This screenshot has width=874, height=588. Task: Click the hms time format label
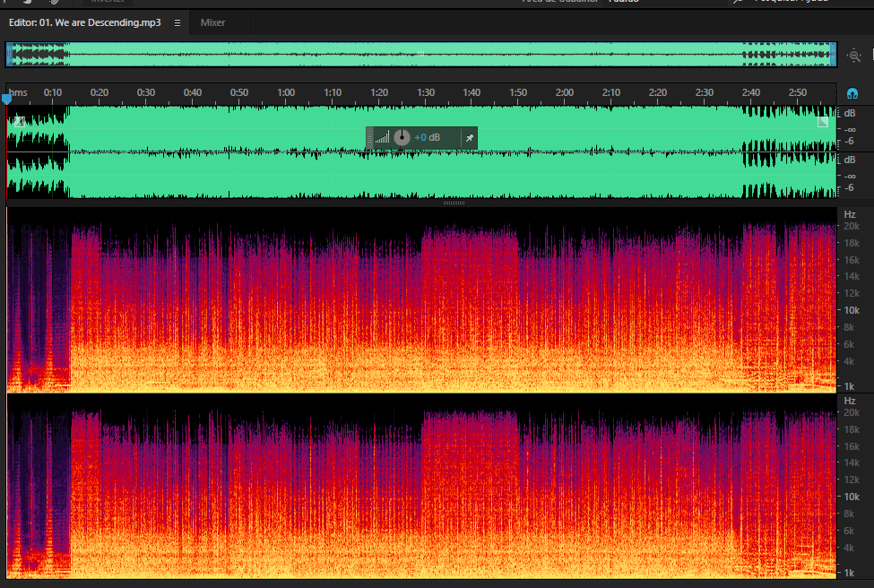coord(18,92)
